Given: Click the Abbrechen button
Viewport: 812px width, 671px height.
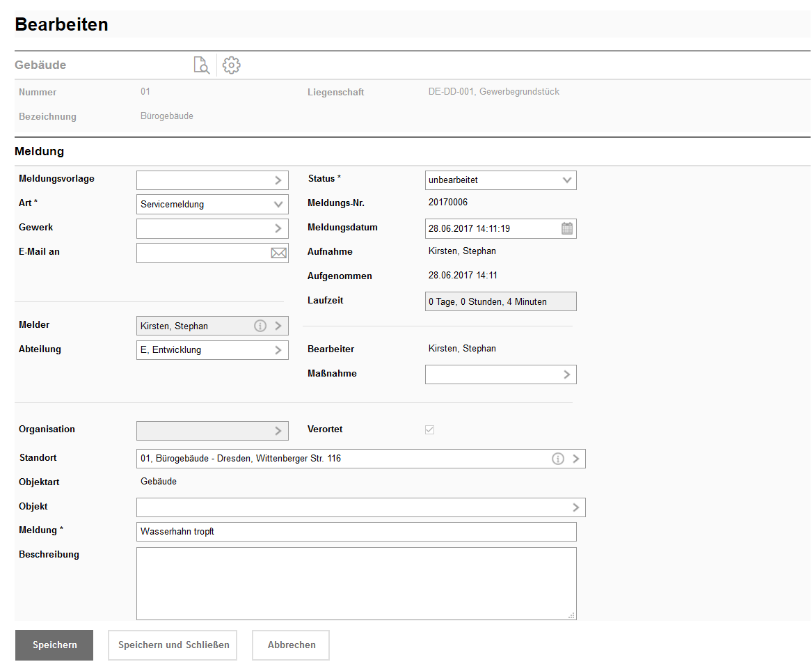Looking at the screenshot, I should 291,645.
